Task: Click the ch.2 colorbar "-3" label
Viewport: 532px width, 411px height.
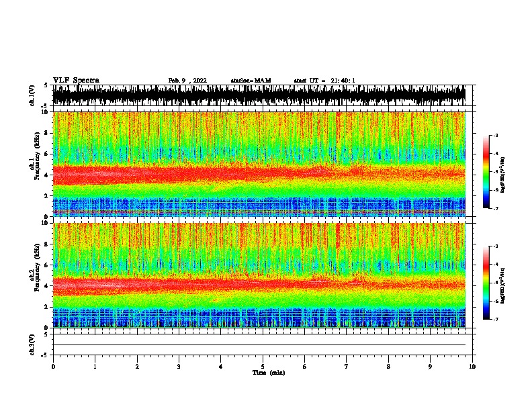Action: pos(496,246)
